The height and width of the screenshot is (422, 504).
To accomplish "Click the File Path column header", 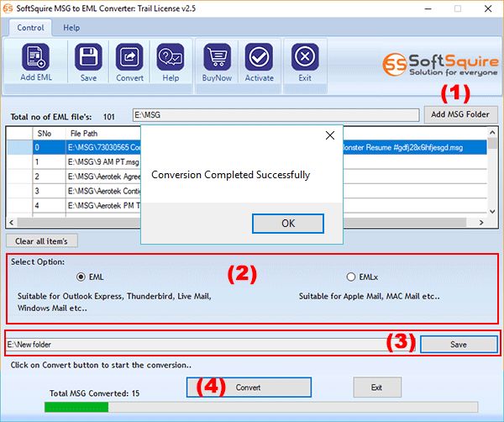I will [84, 134].
